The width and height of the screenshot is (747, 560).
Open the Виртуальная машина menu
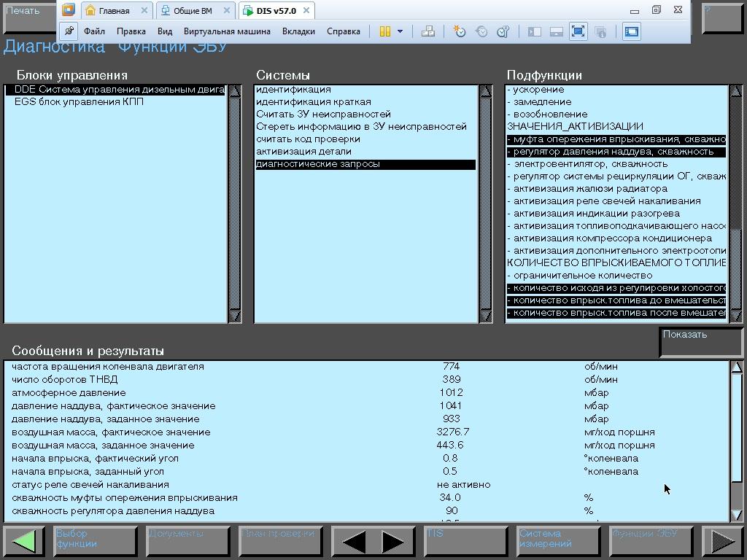[227, 31]
